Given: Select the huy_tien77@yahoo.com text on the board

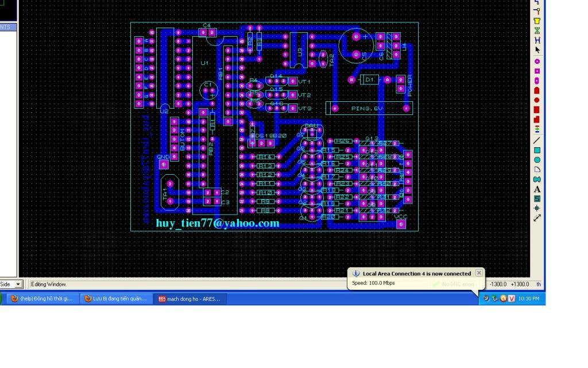Looking at the screenshot, I should tap(218, 223).
